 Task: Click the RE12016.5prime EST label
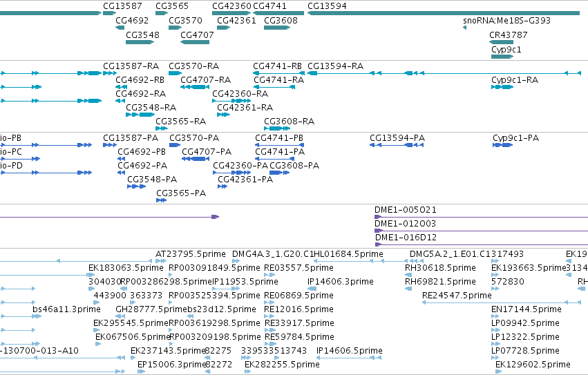299,310
